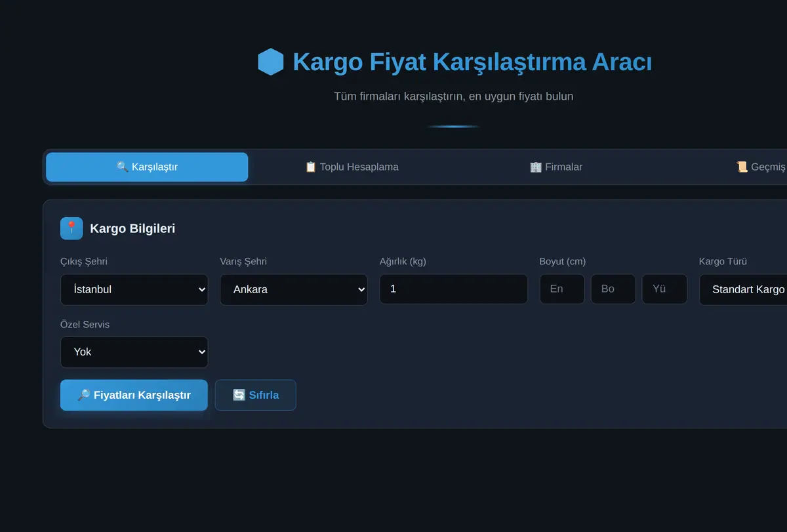Screen dimensions: 787x532
Task: Click the Özel Servis label
Action: coord(85,324)
